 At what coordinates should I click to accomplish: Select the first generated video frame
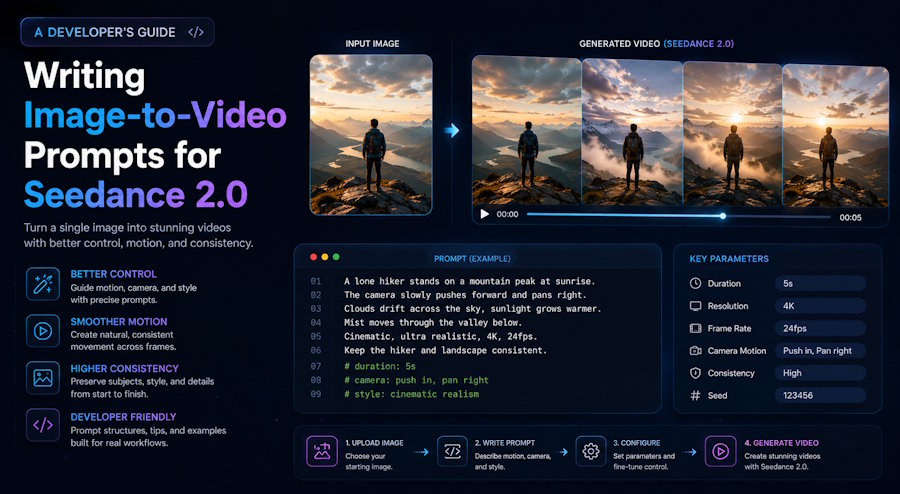point(527,130)
